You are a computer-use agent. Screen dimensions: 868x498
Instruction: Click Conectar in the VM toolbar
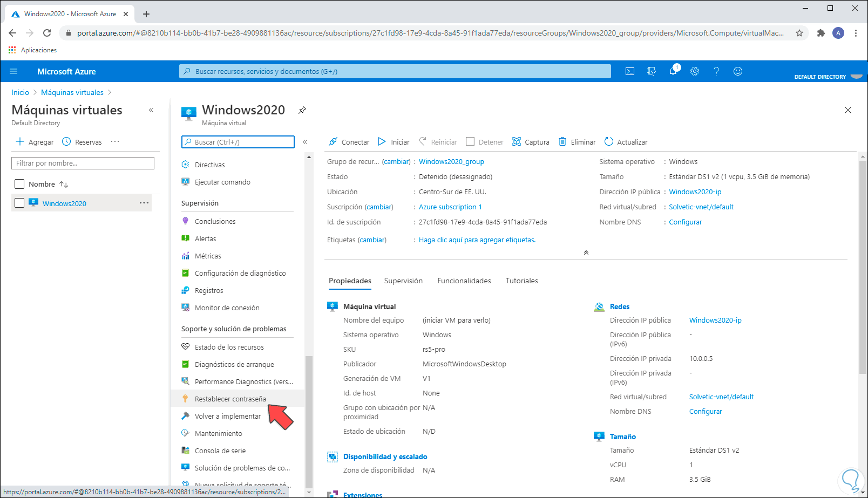tap(349, 142)
